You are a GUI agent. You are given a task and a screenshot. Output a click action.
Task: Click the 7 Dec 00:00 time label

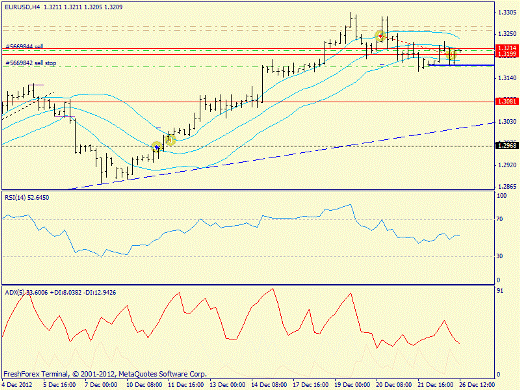pyautogui.click(x=101, y=385)
